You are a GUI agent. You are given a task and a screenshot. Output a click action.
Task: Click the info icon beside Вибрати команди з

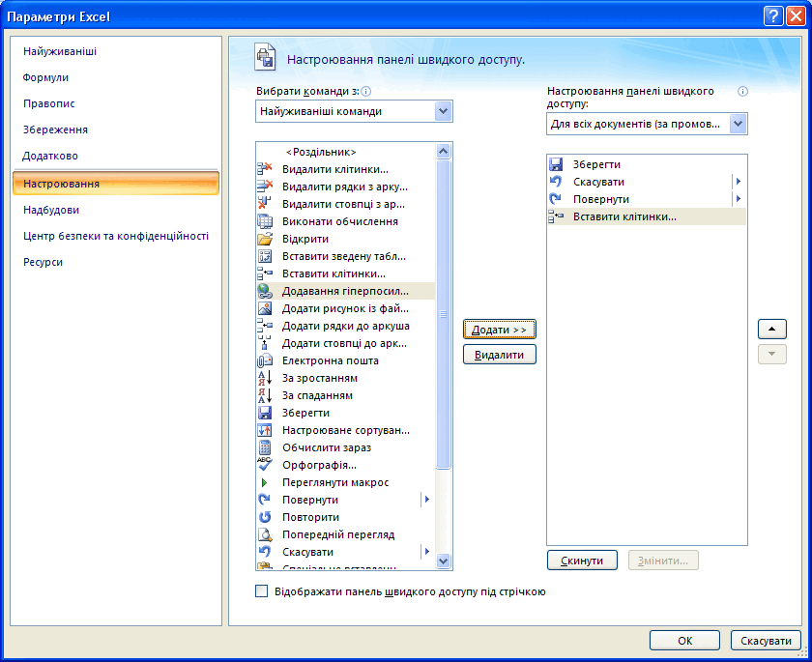[x=365, y=92]
